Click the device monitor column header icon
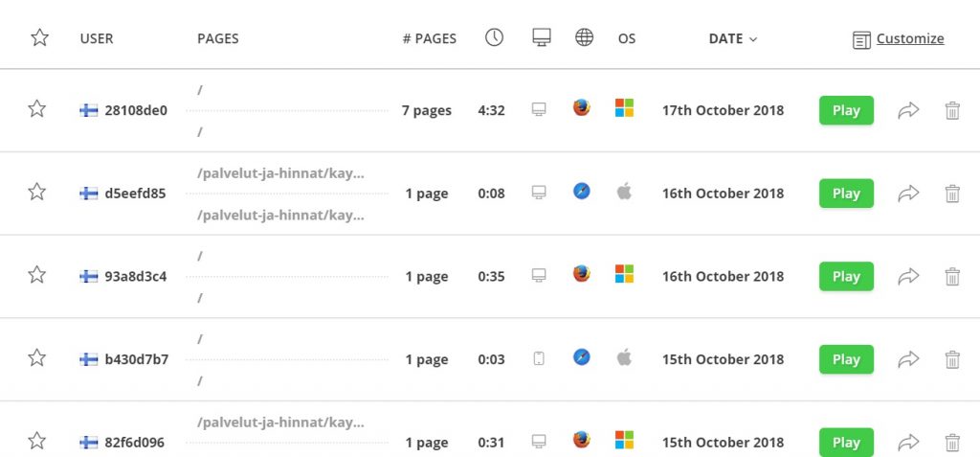Image resolution: width=980 pixels, height=457 pixels. point(542,38)
